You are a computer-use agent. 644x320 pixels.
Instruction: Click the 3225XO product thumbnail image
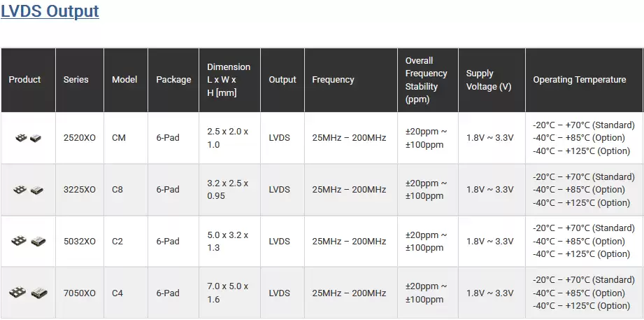pyautogui.click(x=29, y=190)
